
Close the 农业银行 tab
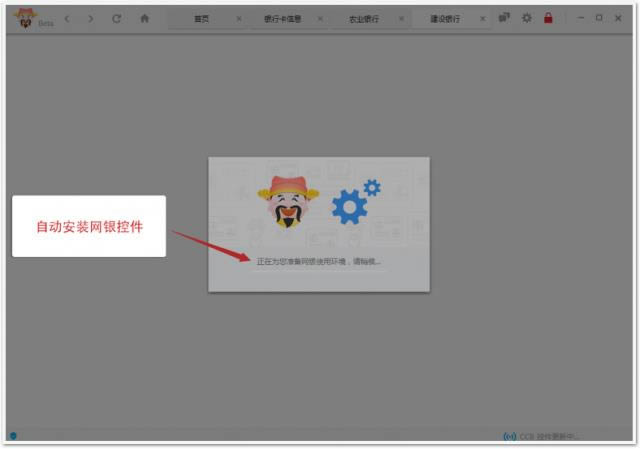401,19
